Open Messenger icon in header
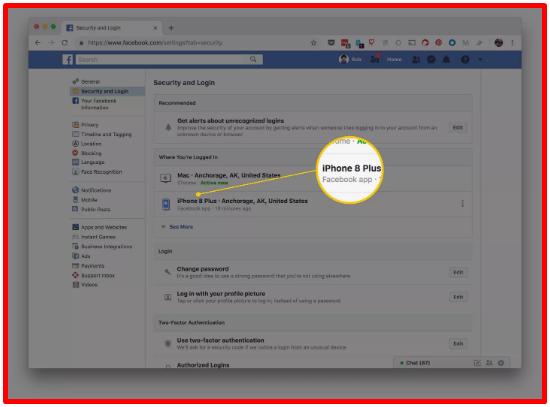Image resolution: width=550 pixels, height=407 pixels. pyautogui.click(x=431, y=59)
